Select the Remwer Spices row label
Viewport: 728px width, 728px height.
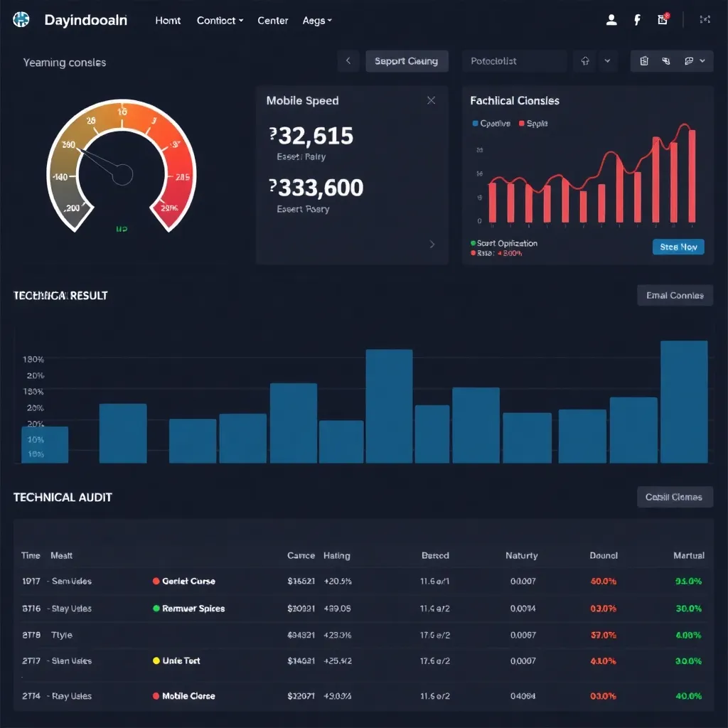193,609
